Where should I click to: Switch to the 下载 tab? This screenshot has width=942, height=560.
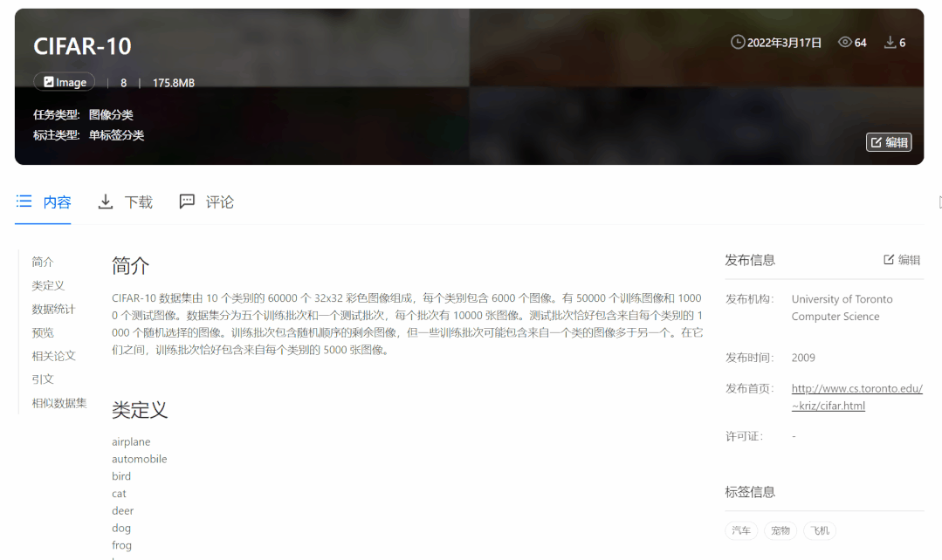tap(125, 202)
